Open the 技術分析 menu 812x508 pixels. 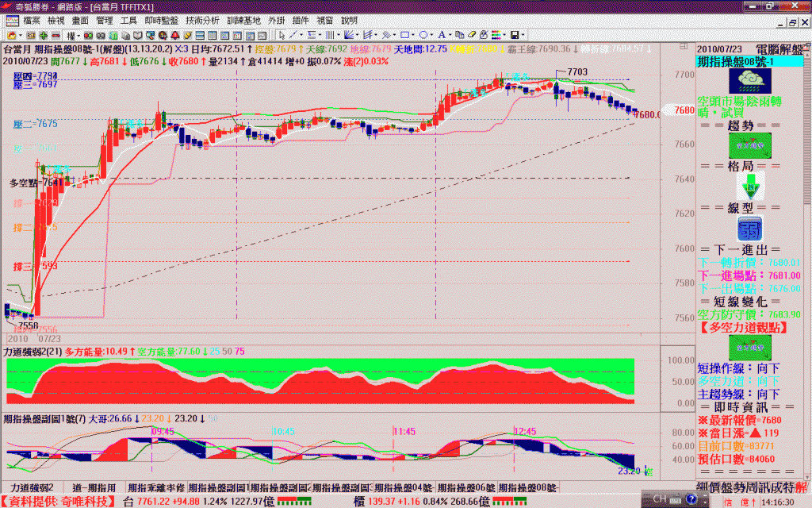202,21
